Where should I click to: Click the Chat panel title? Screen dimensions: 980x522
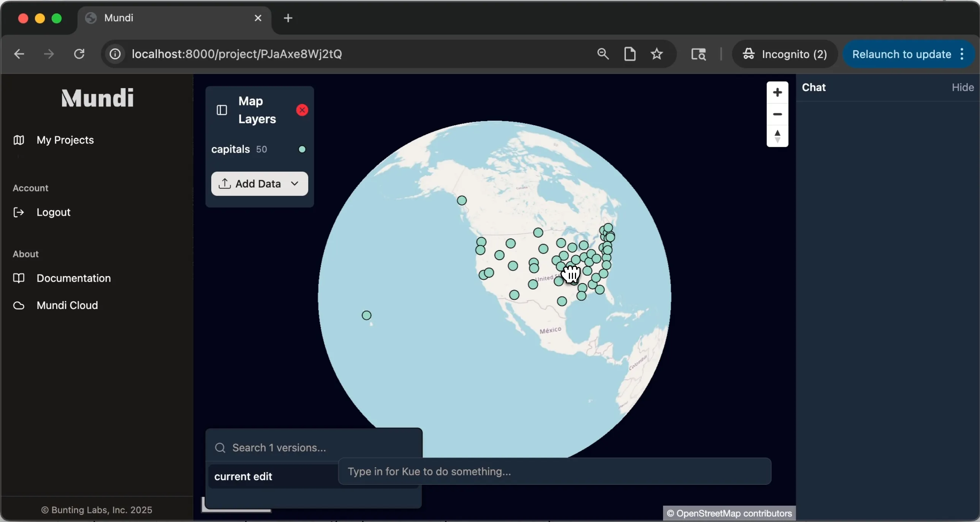point(813,87)
